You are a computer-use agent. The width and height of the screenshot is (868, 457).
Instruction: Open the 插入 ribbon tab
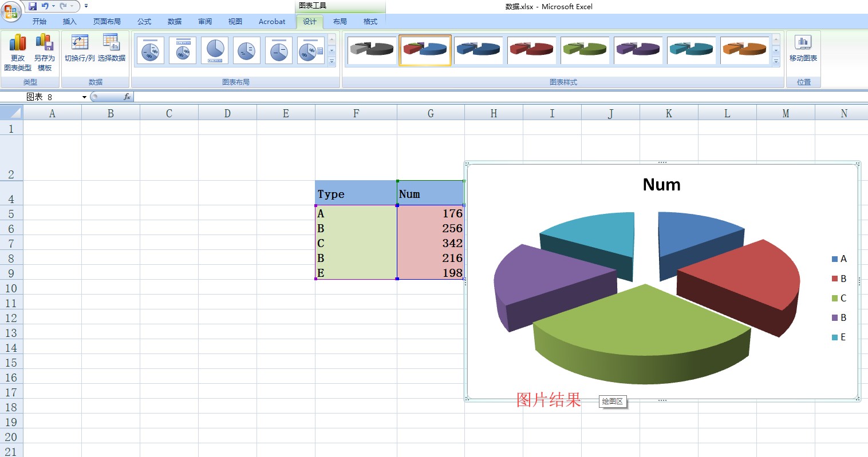(x=69, y=22)
